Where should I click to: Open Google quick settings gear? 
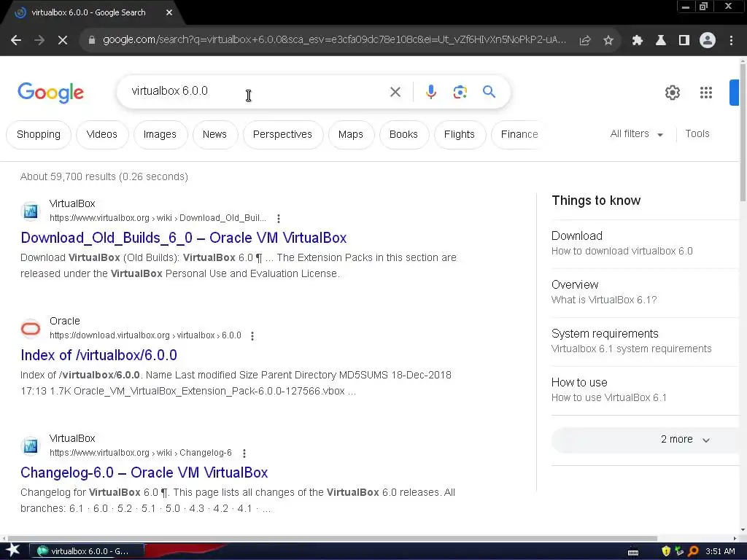click(x=673, y=93)
